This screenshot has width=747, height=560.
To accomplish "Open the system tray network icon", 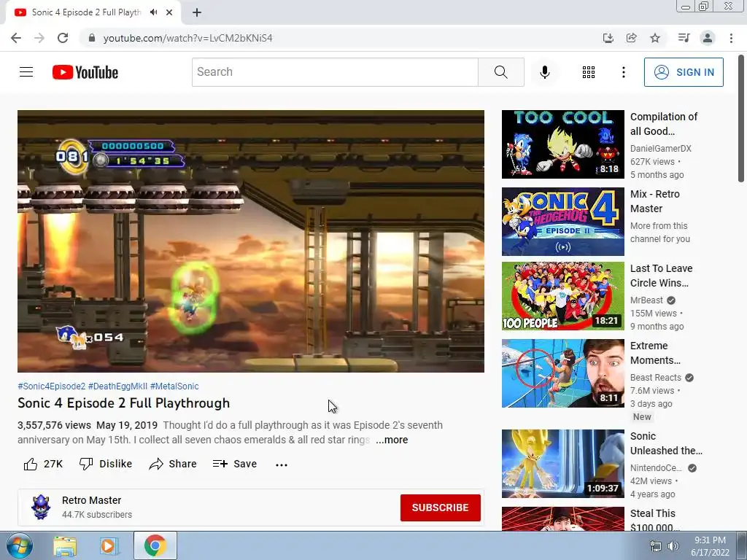I will 656,546.
